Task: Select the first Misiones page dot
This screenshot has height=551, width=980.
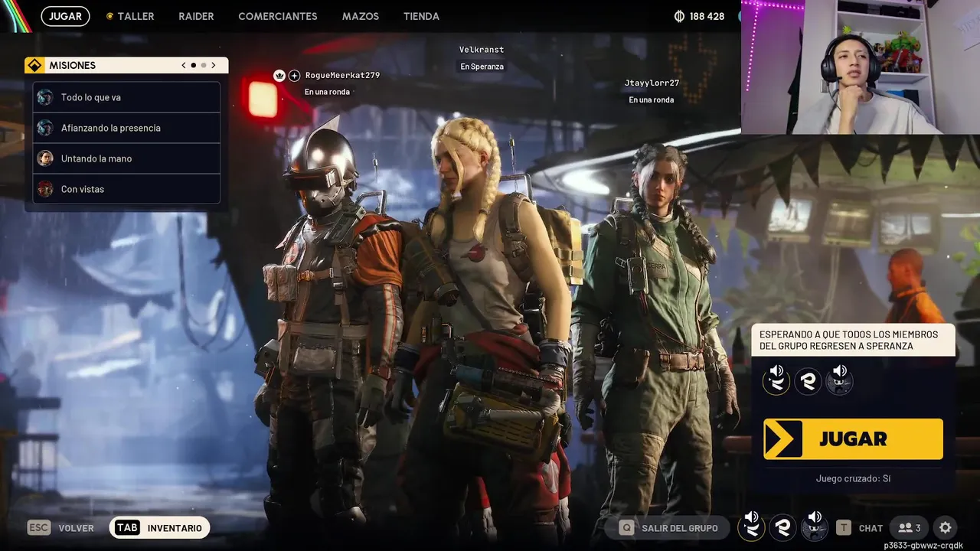Action: [194, 65]
